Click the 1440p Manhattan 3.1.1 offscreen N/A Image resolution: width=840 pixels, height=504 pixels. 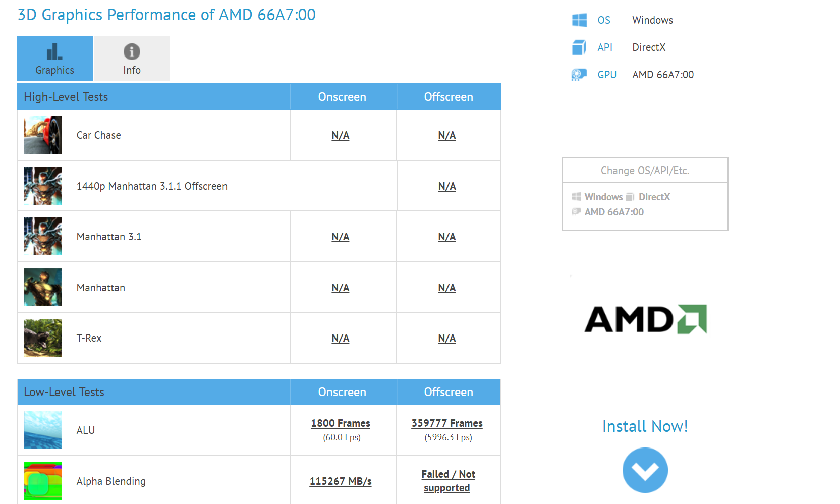pyautogui.click(x=447, y=186)
